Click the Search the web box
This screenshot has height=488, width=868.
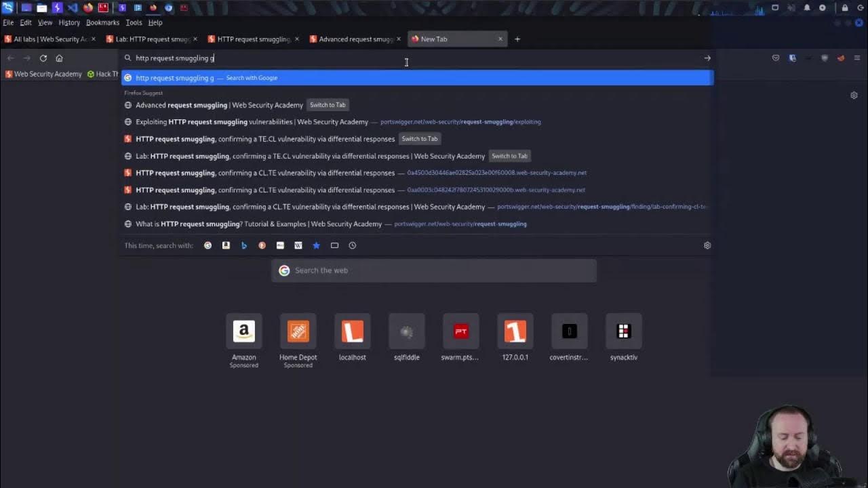(434, 270)
